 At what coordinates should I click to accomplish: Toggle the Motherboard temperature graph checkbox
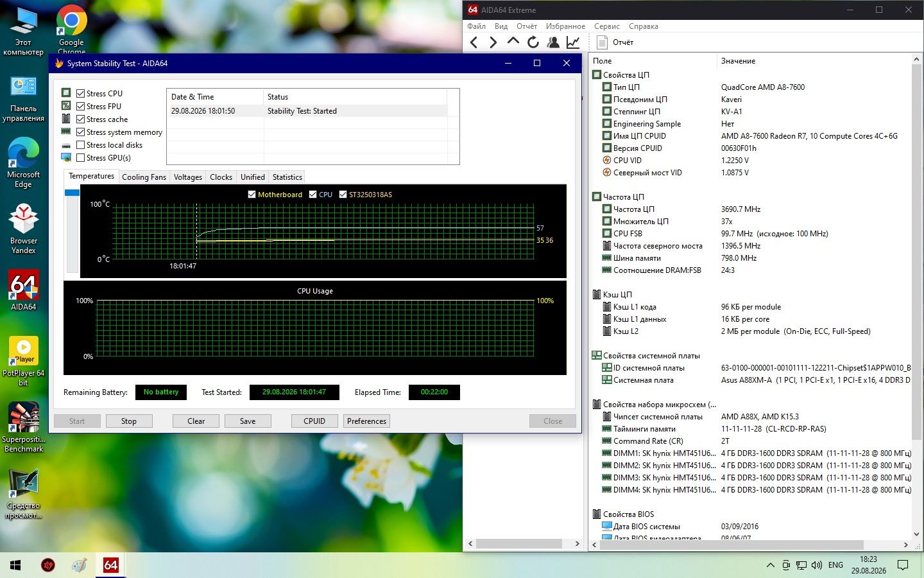pyautogui.click(x=252, y=194)
